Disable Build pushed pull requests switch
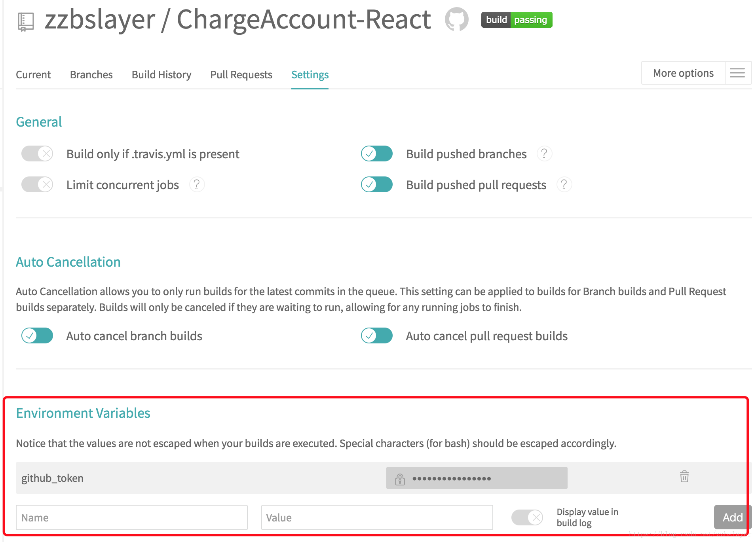Screen dimensions: 756x542 (377, 184)
